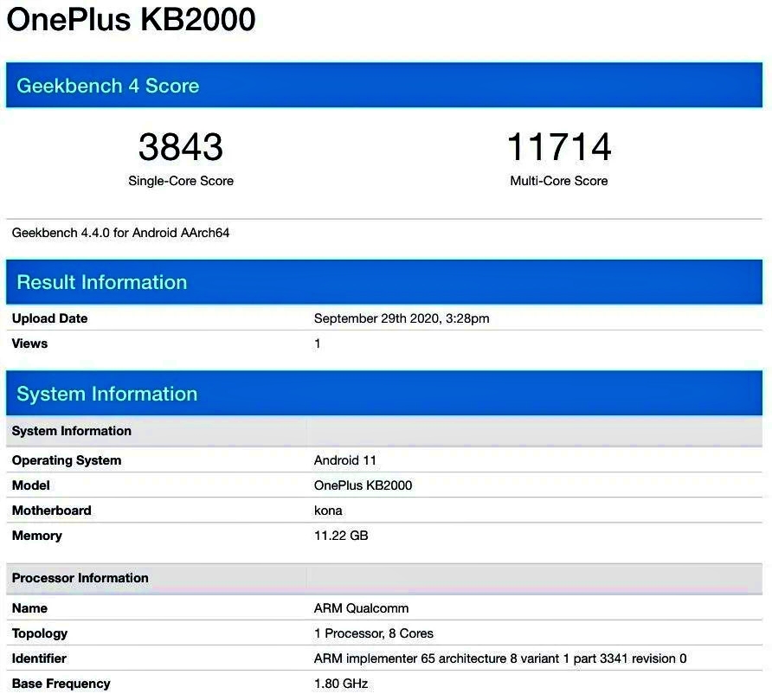
Task: Click the Processor Information subheader
Action: (x=384, y=578)
